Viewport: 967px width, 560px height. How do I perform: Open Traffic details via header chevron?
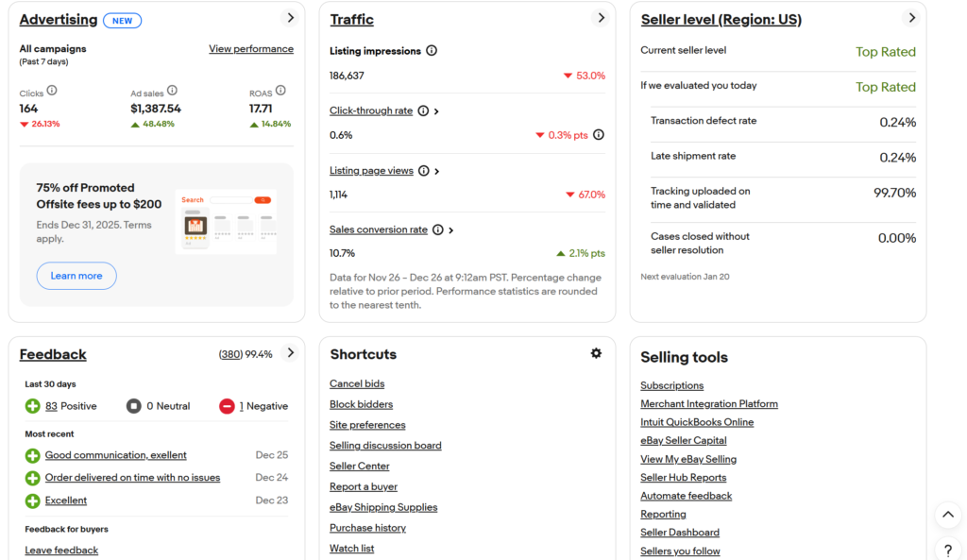click(x=600, y=18)
